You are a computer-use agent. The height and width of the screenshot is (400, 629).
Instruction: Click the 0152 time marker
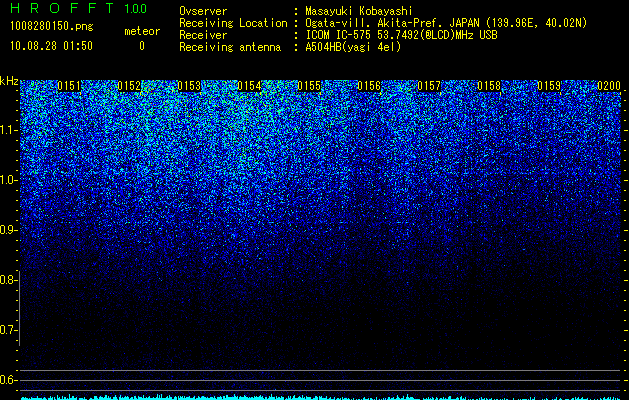pyautogui.click(x=129, y=86)
